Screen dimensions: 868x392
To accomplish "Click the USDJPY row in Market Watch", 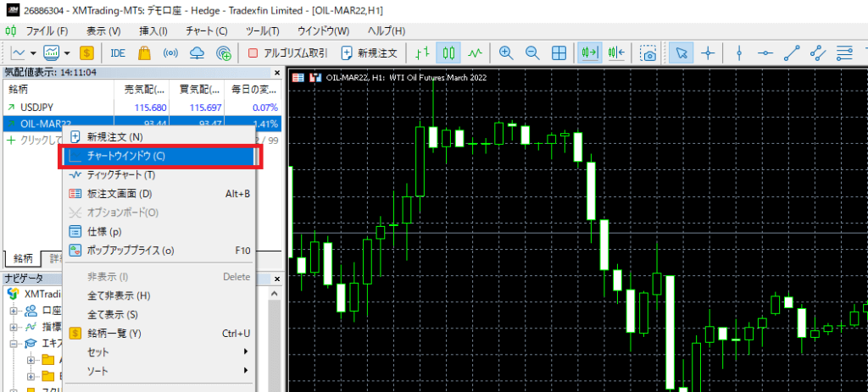I will coord(142,107).
